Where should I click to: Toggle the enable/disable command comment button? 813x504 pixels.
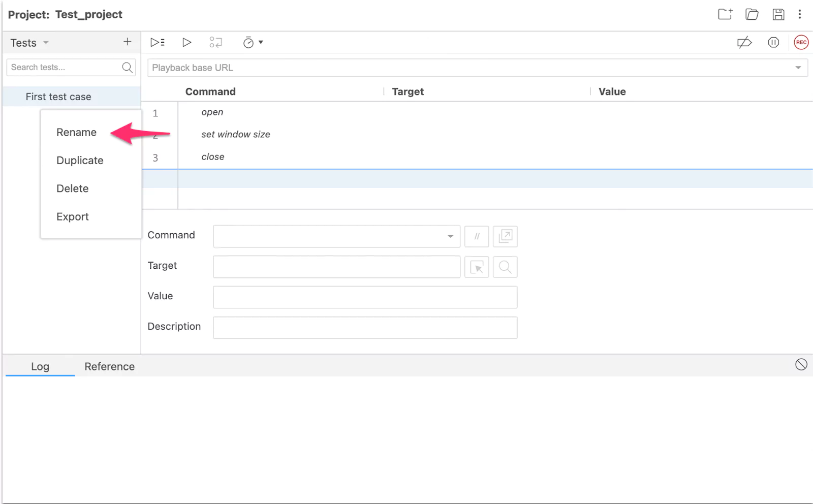point(477,236)
